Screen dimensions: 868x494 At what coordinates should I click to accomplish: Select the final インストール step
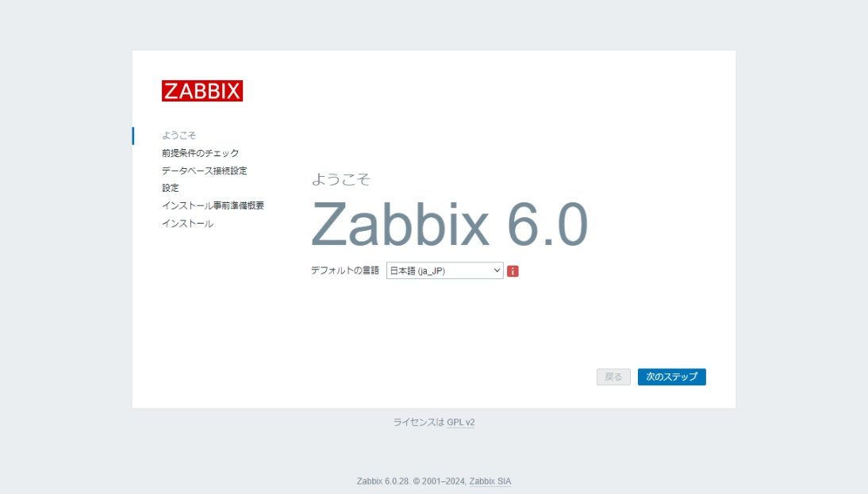tap(187, 224)
